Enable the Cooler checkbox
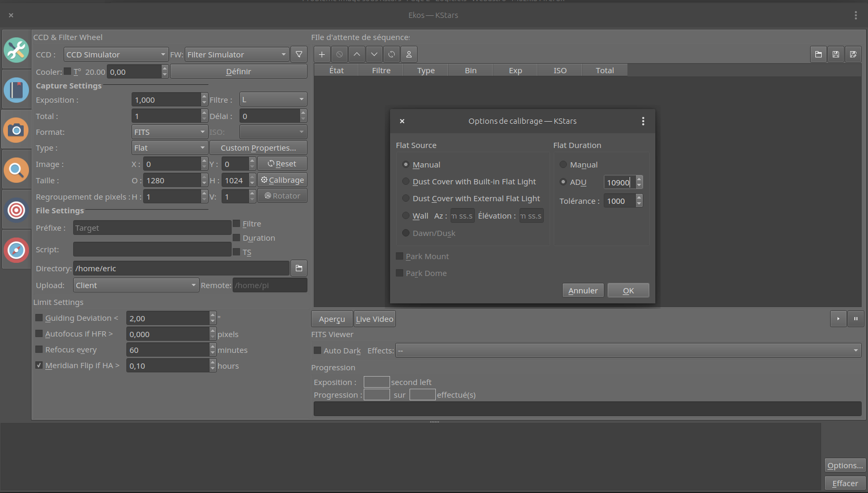The image size is (868, 493). tap(67, 71)
